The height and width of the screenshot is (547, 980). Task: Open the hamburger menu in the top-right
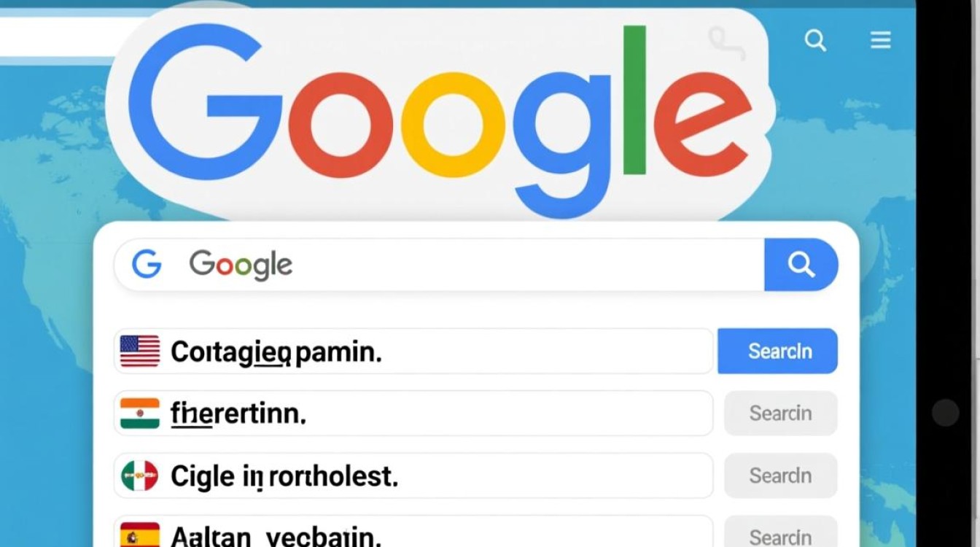tap(881, 40)
